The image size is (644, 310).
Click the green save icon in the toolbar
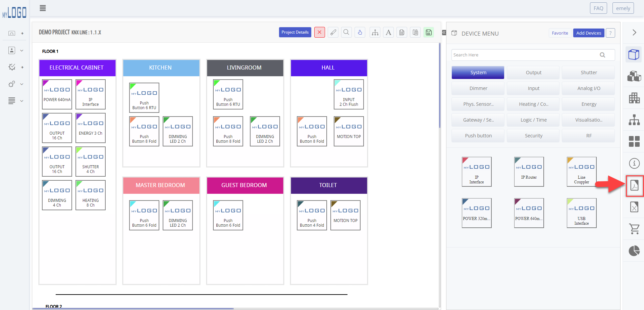(x=428, y=32)
